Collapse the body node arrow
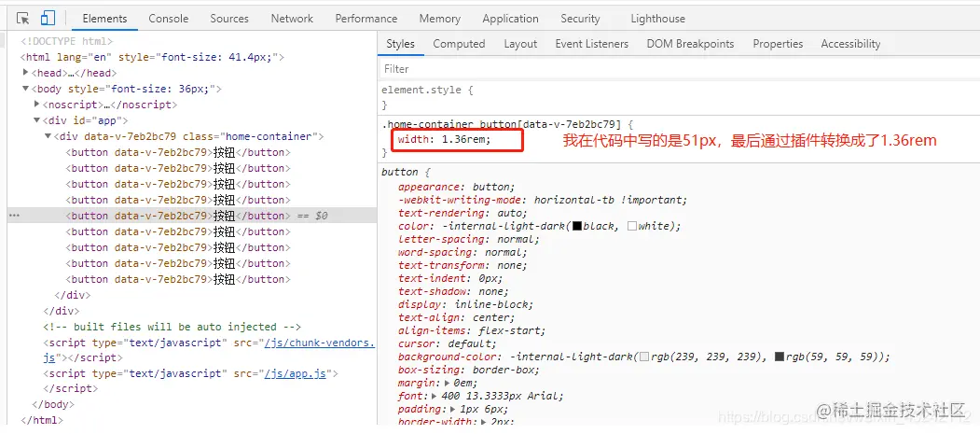The image size is (980, 434). pyautogui.click(x=25, y=89)
